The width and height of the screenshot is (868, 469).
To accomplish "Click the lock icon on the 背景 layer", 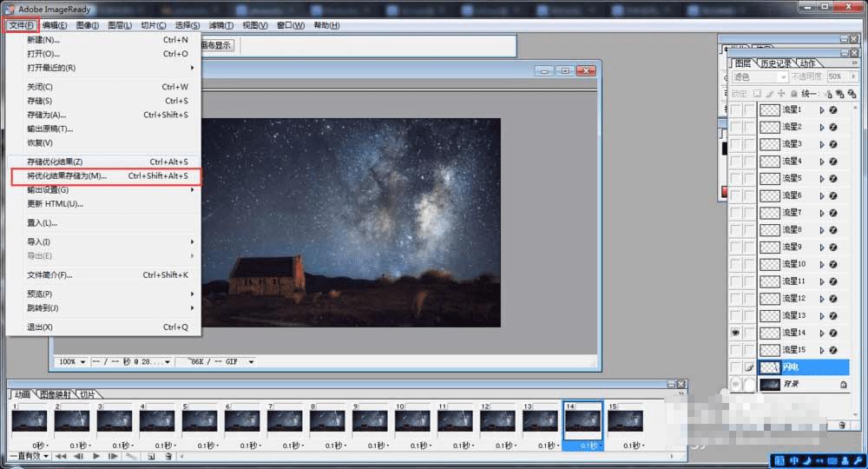I will point(843,384).
